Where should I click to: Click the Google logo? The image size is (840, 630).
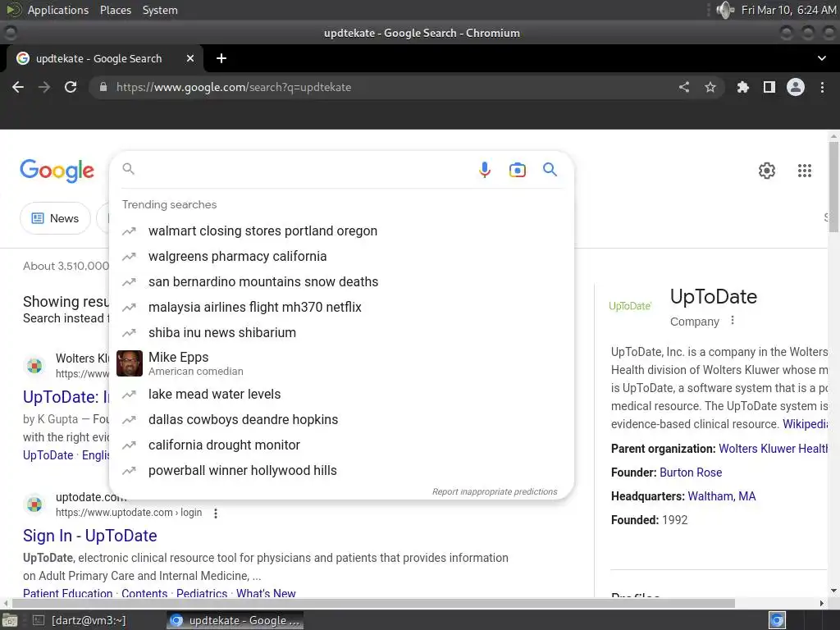click(x=57, y=171)
